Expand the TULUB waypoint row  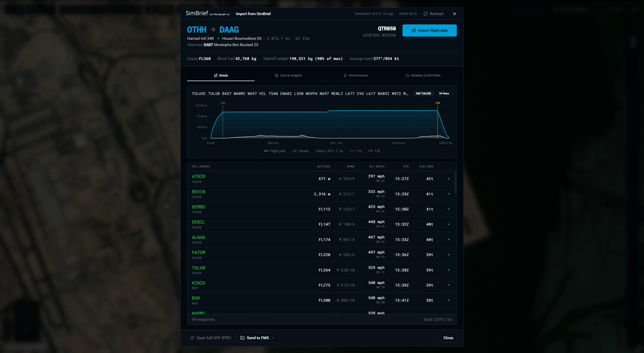449,270
